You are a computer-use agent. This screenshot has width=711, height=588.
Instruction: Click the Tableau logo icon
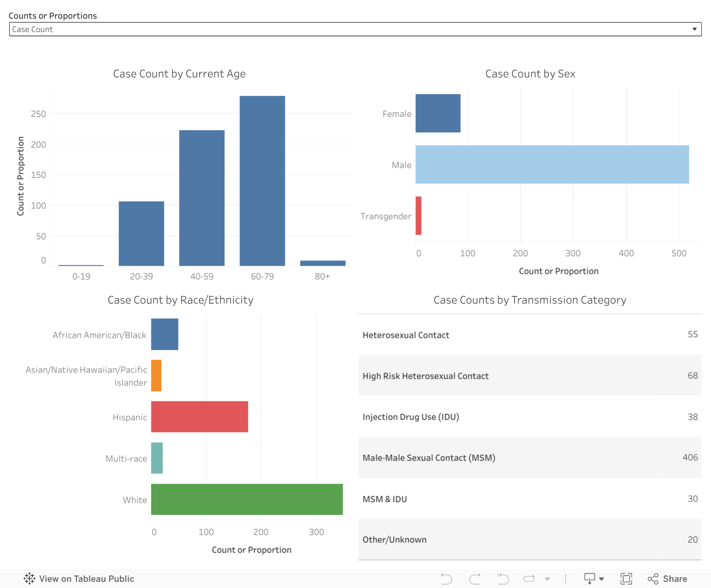[29, 579]
